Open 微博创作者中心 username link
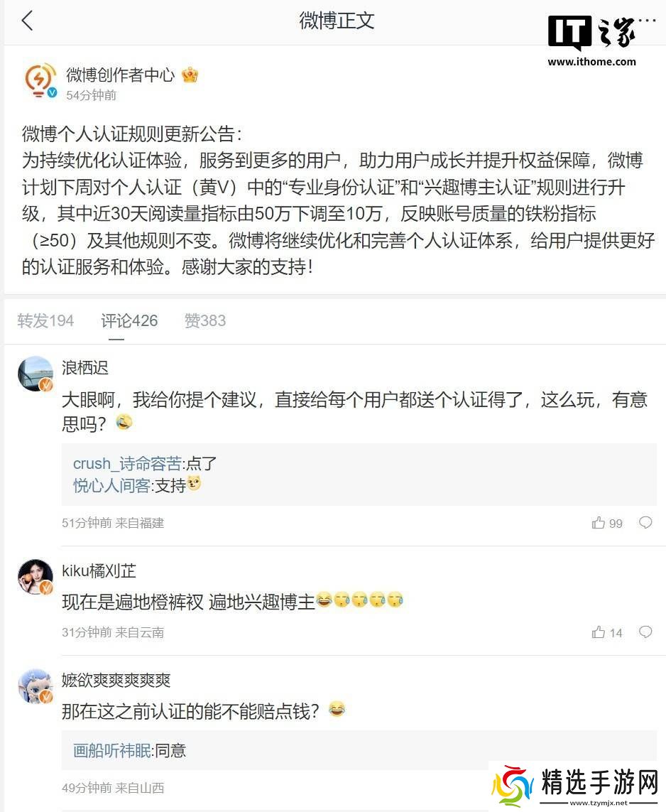 click(120, 75)
